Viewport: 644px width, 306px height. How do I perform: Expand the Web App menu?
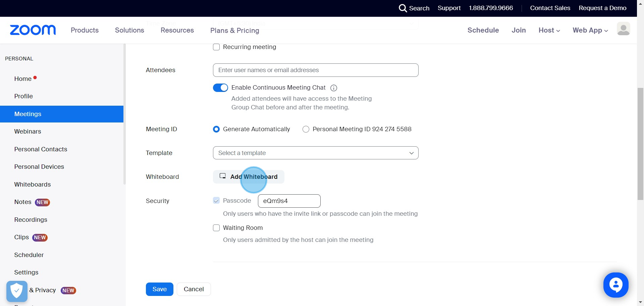tap(590, 30)
